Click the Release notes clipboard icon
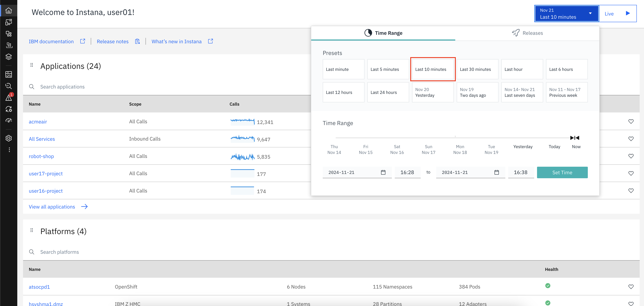 coord(137,41)
